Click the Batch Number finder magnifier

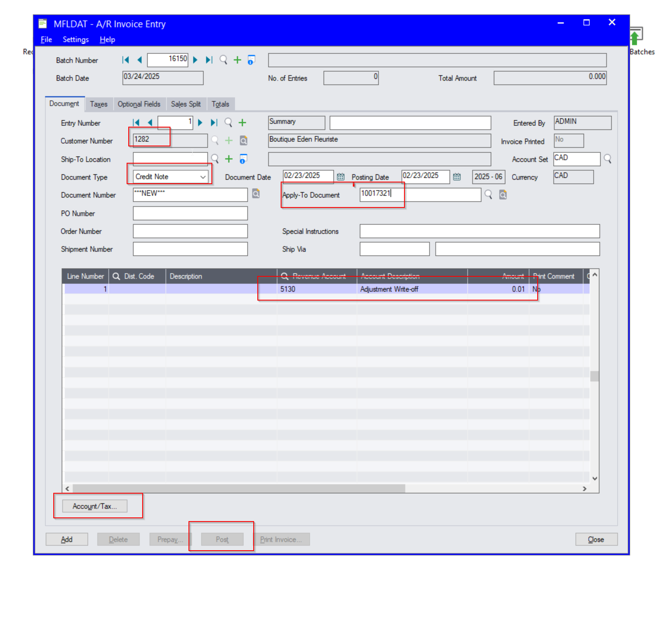pyautogui.click(x=223, y=60)
